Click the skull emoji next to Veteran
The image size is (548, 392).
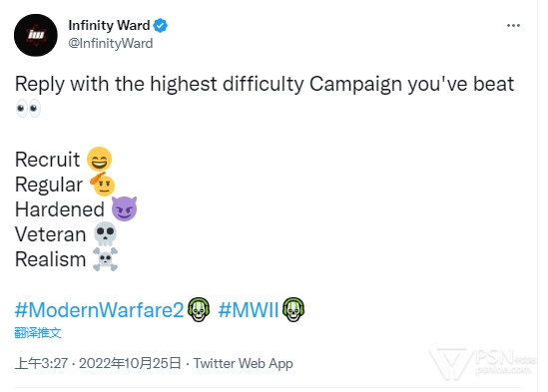point(105,233)
